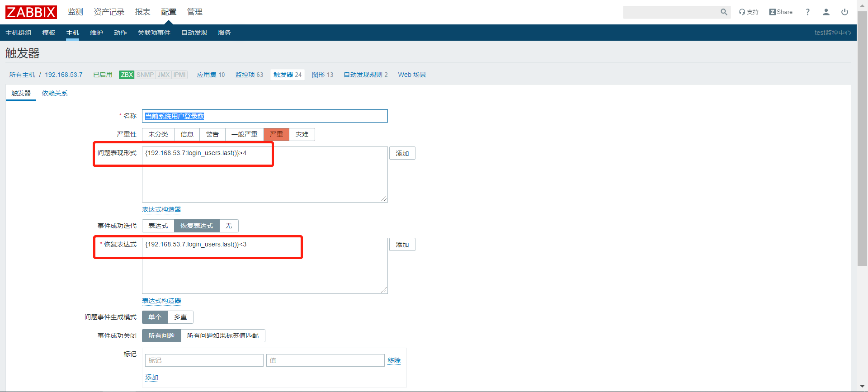Go to 自动发现 submenu
This screenshot has height=392, width=868.
(x=194, y=33)
